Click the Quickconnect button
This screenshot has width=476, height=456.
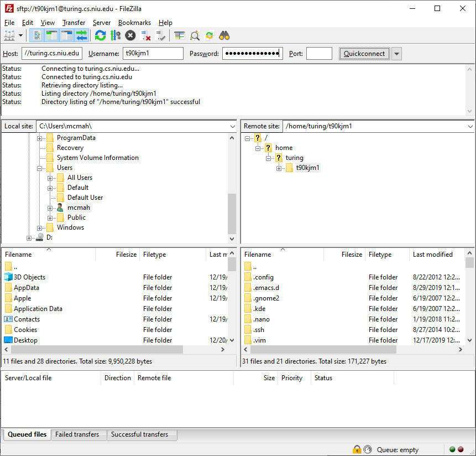tap(364, 54)
